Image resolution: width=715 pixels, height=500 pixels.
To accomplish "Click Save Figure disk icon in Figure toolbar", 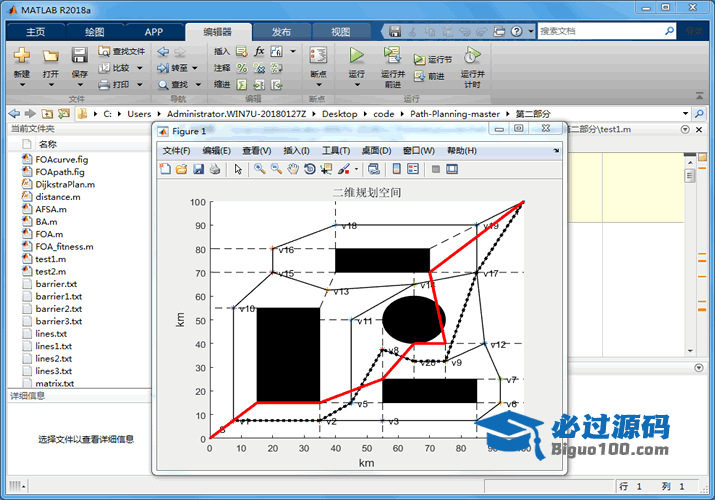I will 198,169.
